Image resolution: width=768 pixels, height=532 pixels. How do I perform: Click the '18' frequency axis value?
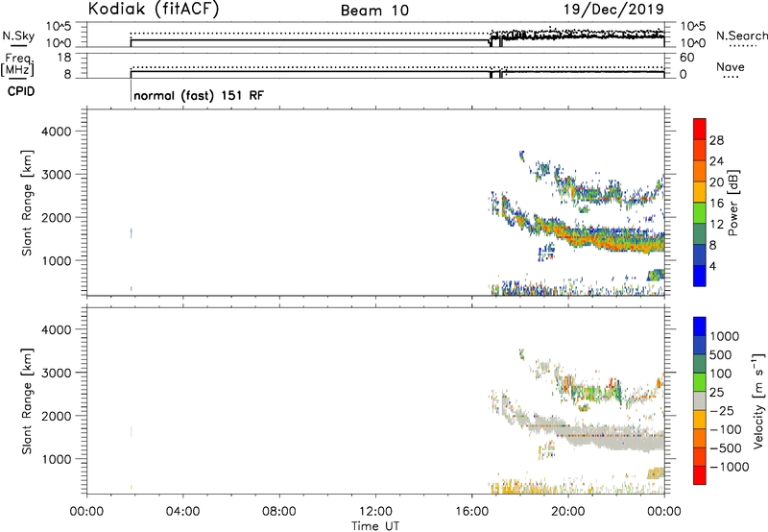click(63, 58)
